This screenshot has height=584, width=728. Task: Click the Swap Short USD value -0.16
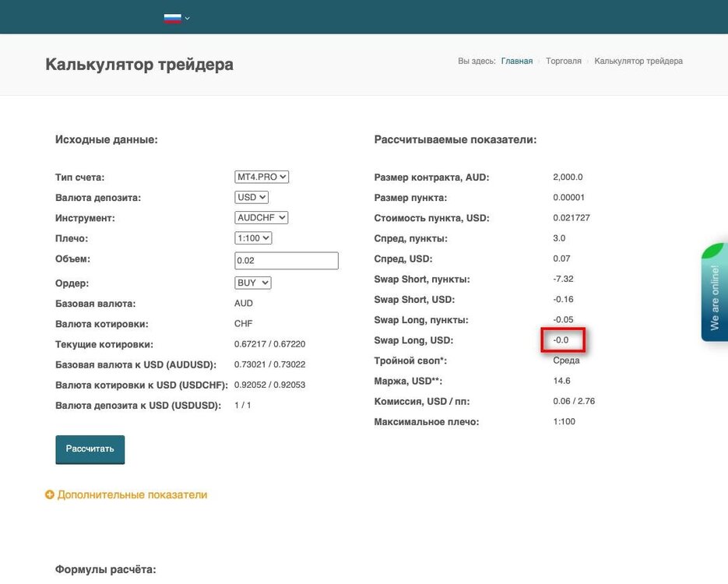[x=563, y=300]
